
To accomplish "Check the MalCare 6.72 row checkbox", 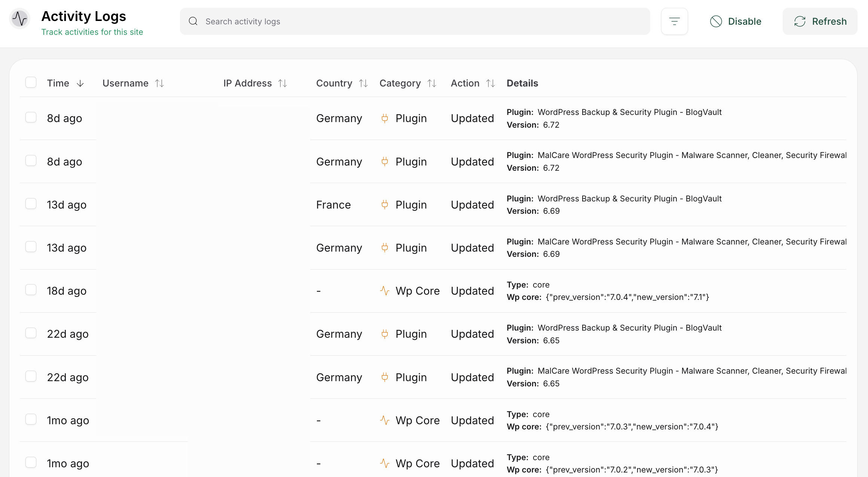I will (31, 161).
